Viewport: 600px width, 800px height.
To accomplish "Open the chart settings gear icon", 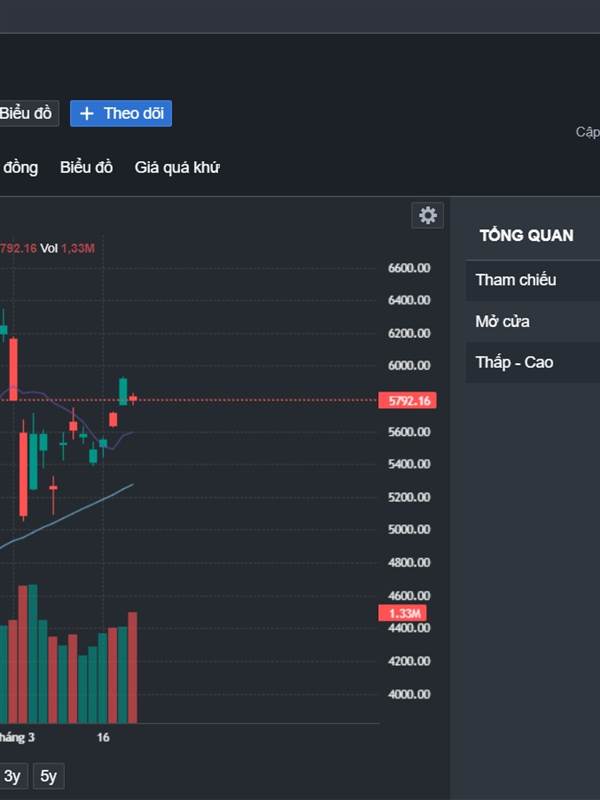I will pyautogui.click(x=428, y=215).
